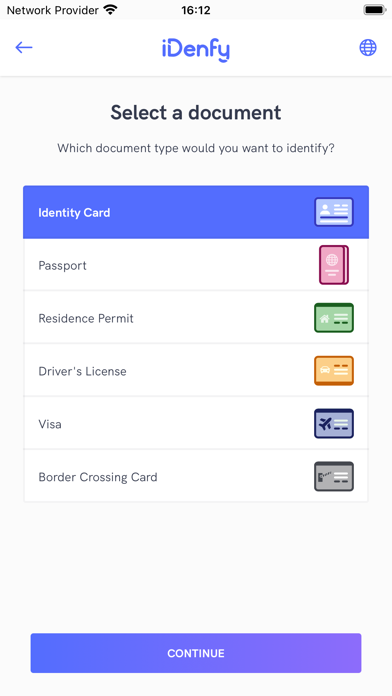Click the Wi-Fi status icon
392x696 pixels.
point(109,10)
